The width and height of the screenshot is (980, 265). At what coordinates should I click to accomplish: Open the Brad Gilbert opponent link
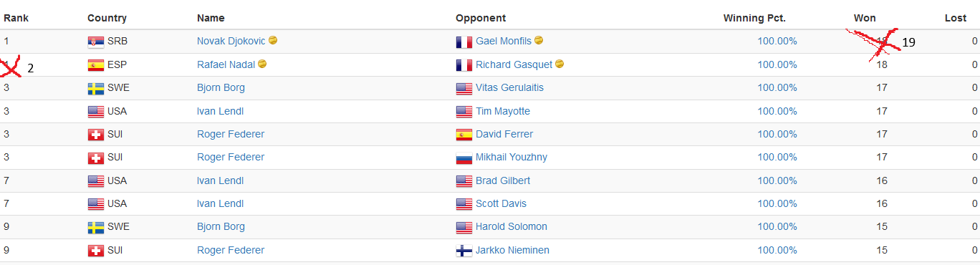[503, 180]
